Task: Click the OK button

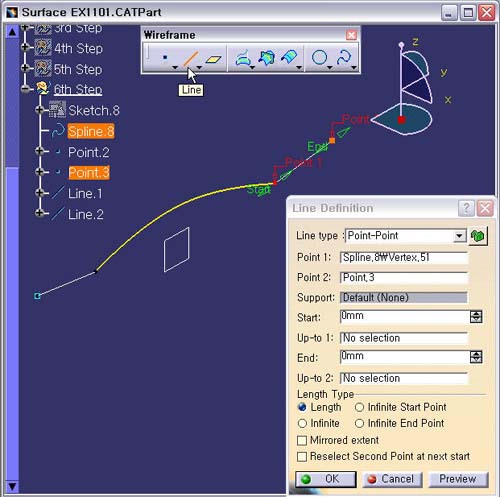Action: [x=326, y=479]
